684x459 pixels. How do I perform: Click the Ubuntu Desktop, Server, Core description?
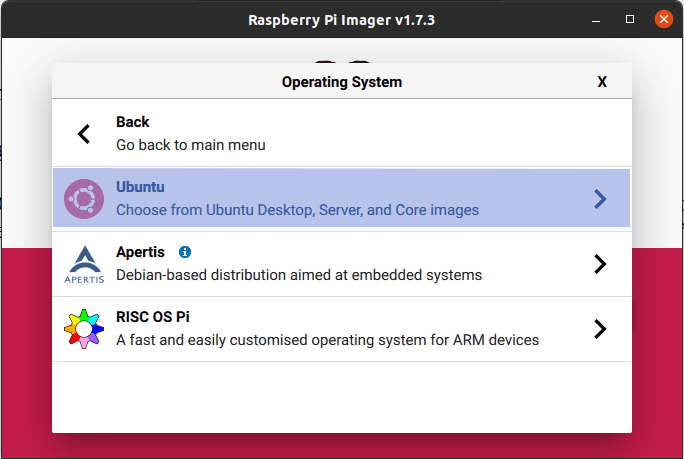pyautogui.click(x=297, y=210)
